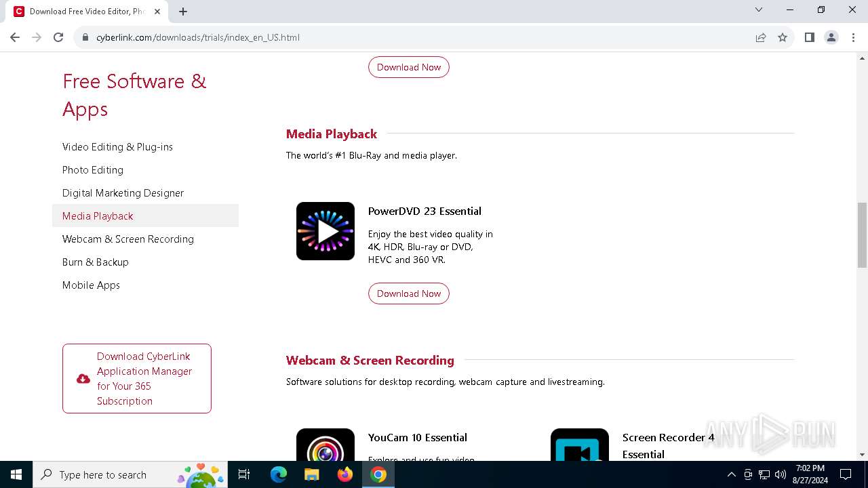This screenshot has width=868, height=488.
Task: Click the share page icon in address bar
Action: [x=761, y=37]
